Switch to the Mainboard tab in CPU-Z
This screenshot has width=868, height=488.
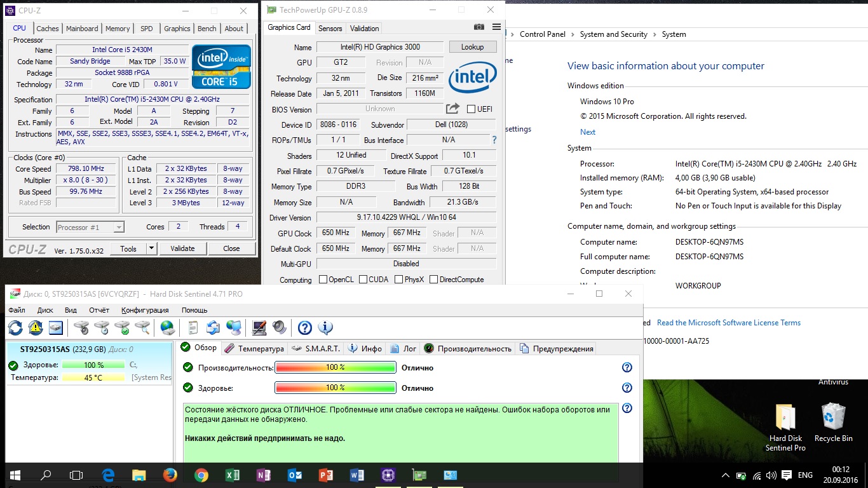pos(82,29)
